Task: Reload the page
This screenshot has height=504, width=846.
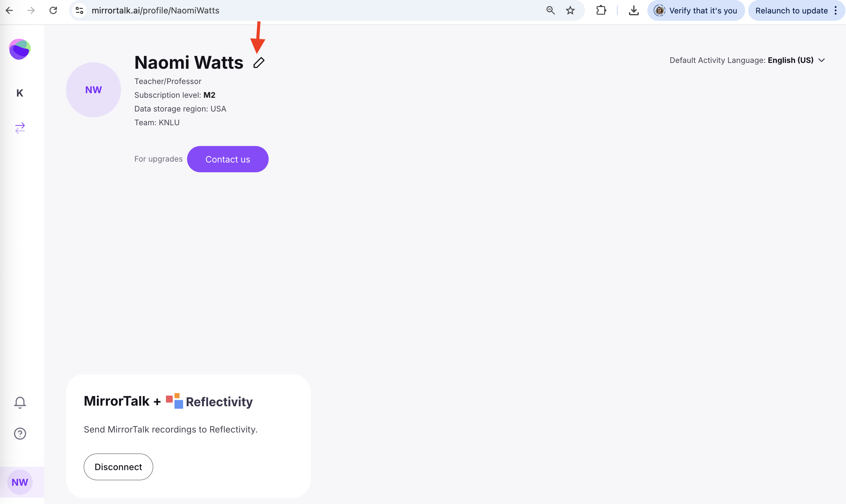Action: [x=53, y=10]
